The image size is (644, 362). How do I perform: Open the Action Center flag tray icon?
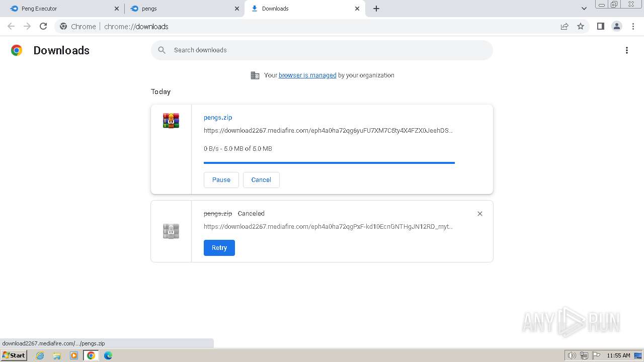pyautogui.click(x=596, y=355)
